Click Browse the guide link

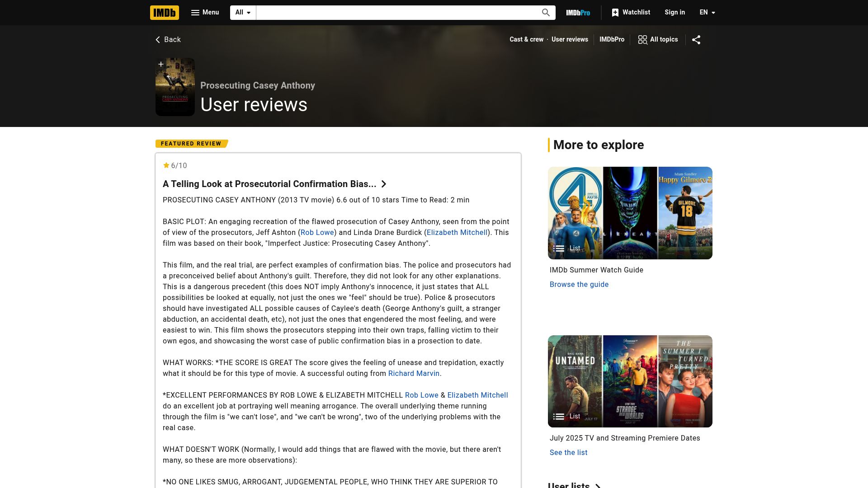[x=579, y=284]
